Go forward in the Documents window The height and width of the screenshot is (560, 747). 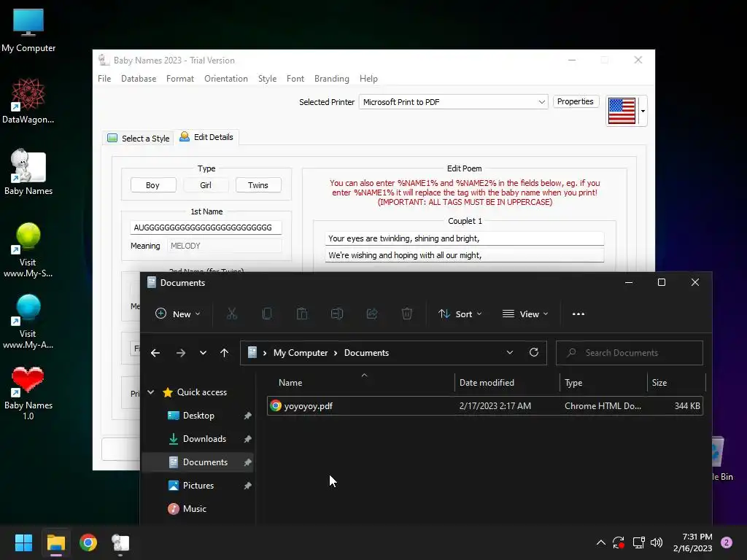pyautogui.click(x=181, y=353)
